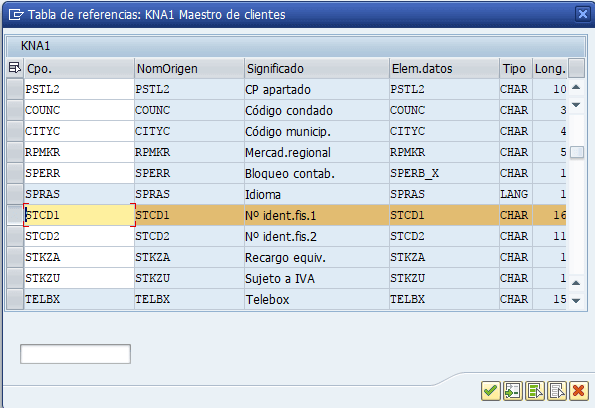
Task: Click the bottom scroll down arrow near the TELBX row
Action: tap(576, 301)
